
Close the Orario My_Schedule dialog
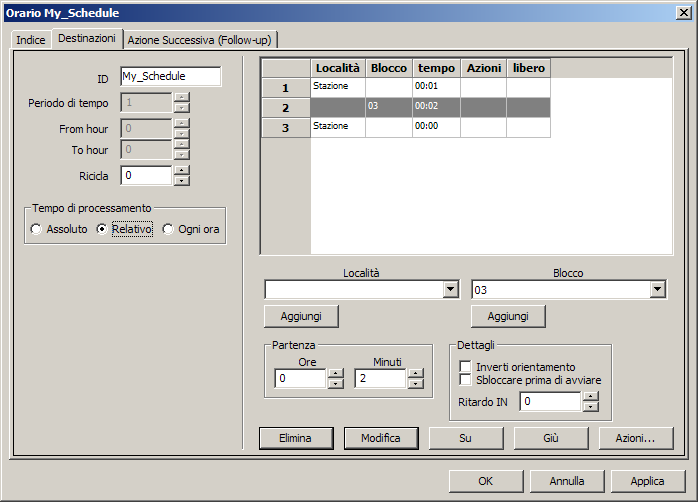pyautogui.click(x=682, y=12)
